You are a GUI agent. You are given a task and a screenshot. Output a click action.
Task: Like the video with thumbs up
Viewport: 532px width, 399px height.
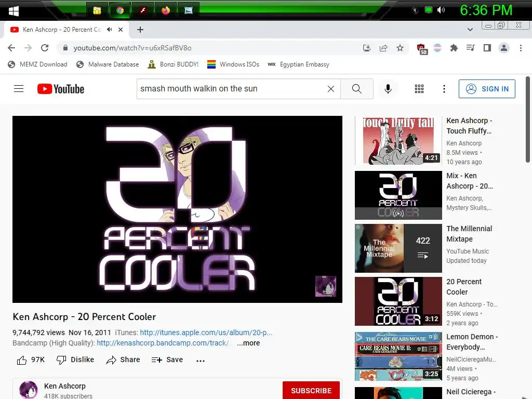31,360
